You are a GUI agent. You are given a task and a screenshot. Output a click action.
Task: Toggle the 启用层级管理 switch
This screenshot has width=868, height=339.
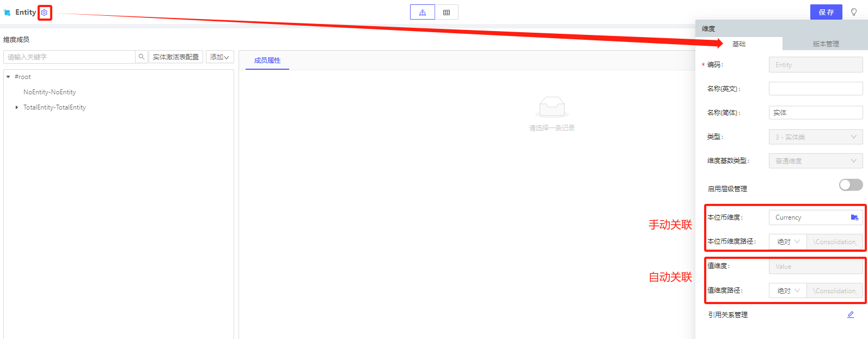click(851, 185)
